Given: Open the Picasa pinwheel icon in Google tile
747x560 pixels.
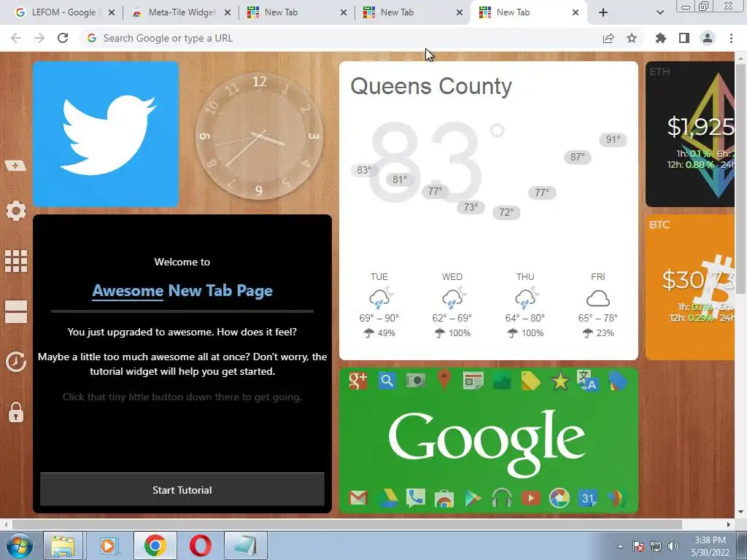Looking at the screenshot, I should click(x=560, y=498).
